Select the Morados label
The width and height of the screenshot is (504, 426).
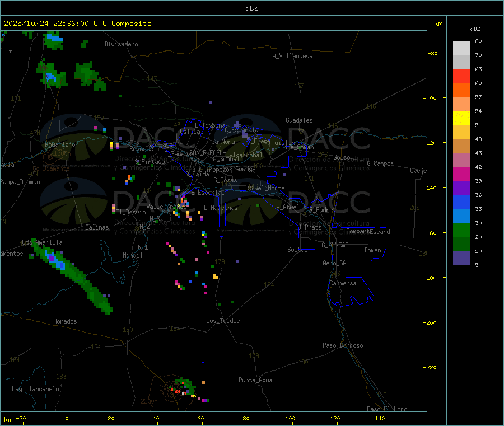click(65, 321)
